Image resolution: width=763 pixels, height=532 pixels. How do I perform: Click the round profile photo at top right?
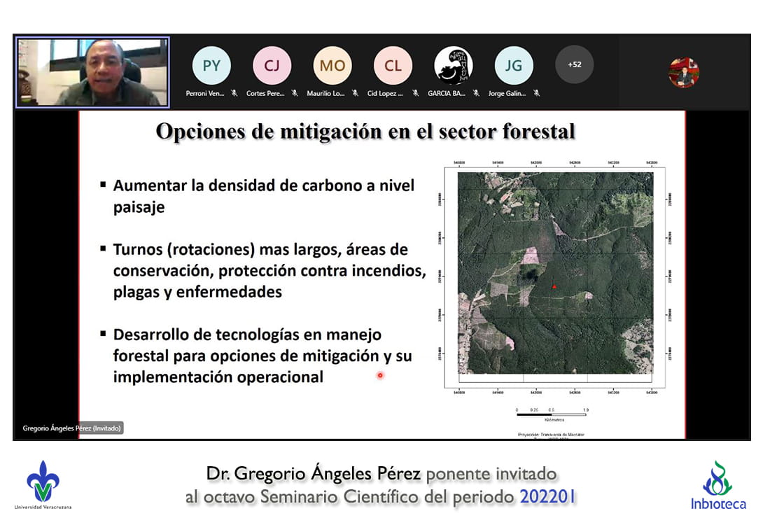683,72
